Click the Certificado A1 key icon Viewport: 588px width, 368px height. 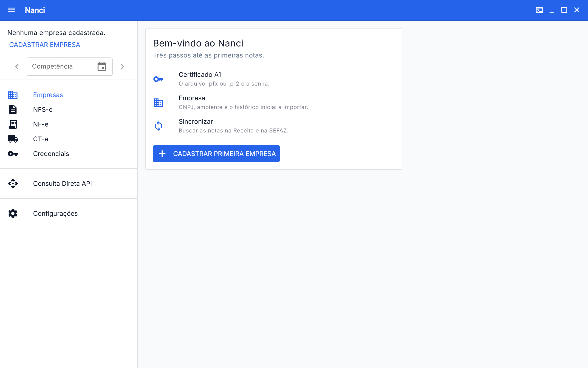pos(158,79)
